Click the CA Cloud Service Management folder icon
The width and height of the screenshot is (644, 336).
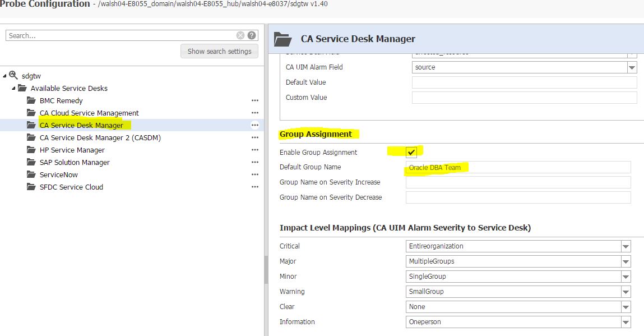coord(31,113)
